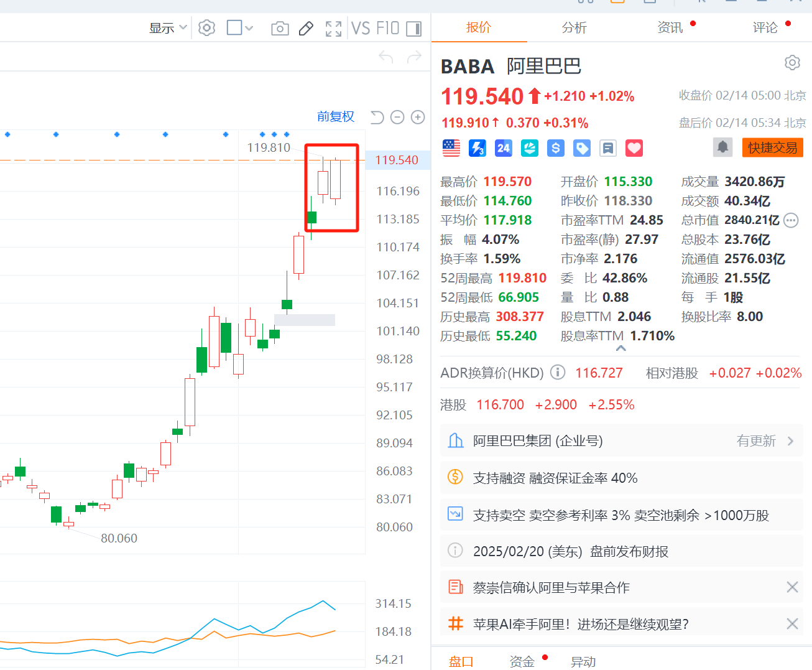Switch to the 报价 tab

479,27
